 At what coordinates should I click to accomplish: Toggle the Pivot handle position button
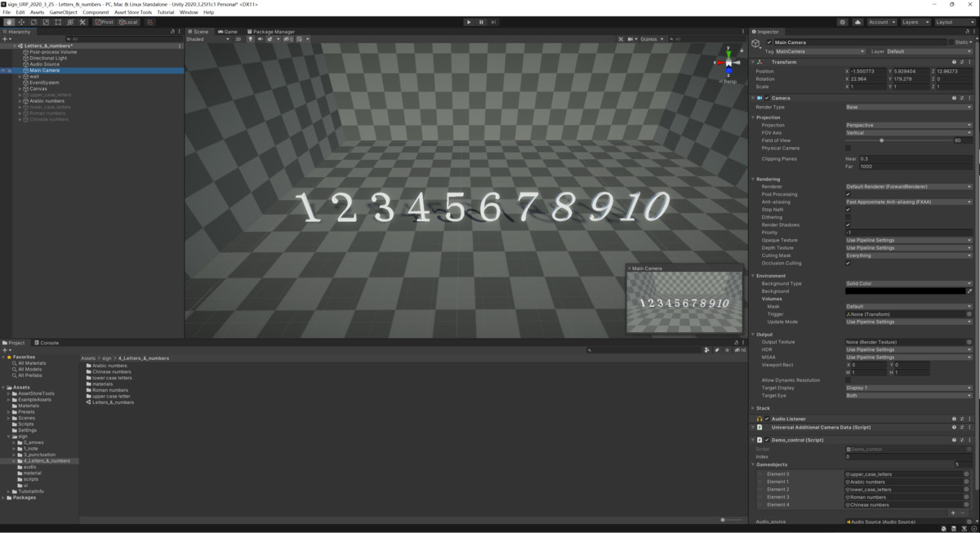pyautogui.click(x=104, y=22)
